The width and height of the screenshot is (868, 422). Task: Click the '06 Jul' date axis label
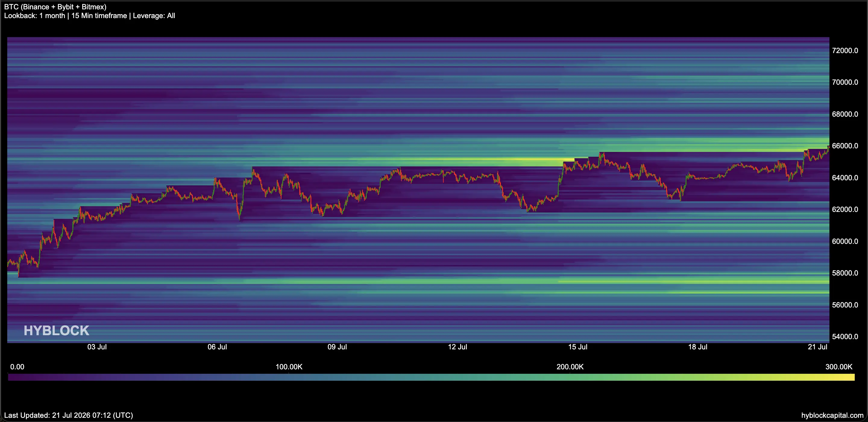[x=217, y=347]
